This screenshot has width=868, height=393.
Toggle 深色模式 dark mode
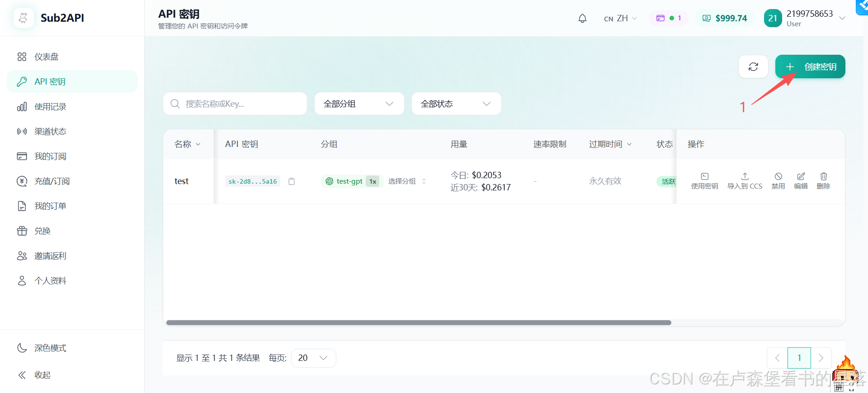click(72, 348)
